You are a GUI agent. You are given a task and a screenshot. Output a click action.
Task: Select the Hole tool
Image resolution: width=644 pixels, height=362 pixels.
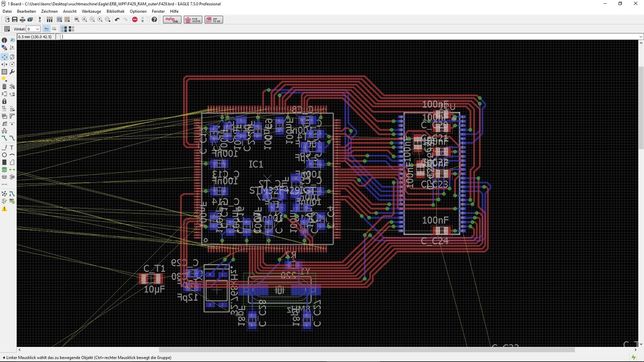(x=4, y=177)
